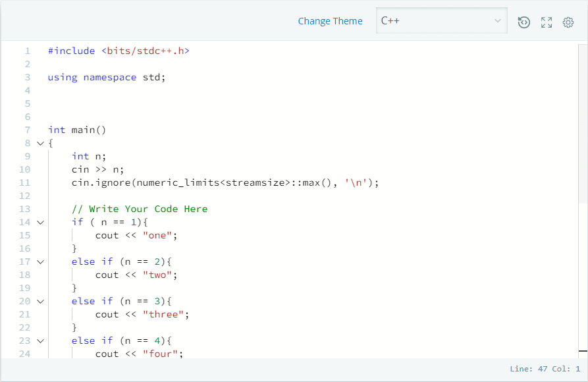Collapse the if (n == 1) block

click(x=40, y=222)
